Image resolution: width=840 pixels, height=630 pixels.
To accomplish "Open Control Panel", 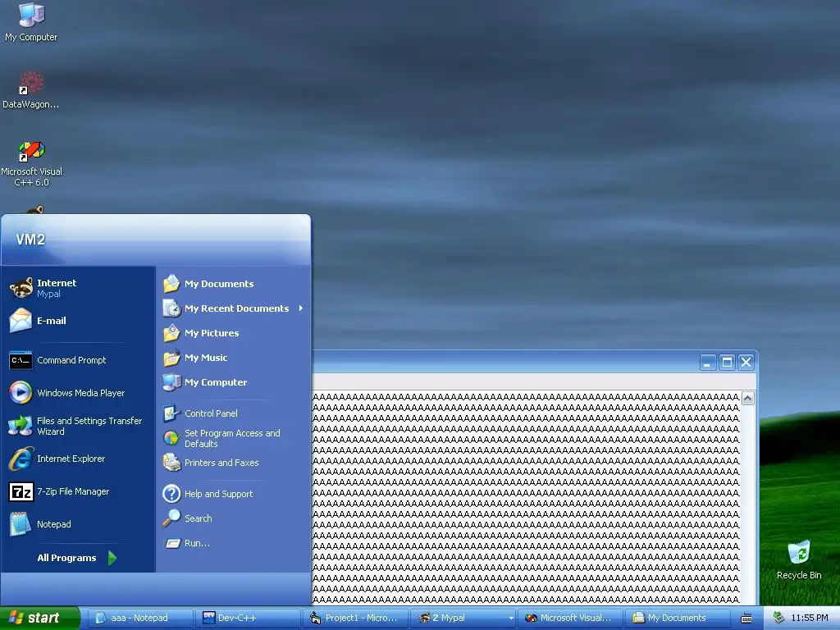I will click(234, 413).
